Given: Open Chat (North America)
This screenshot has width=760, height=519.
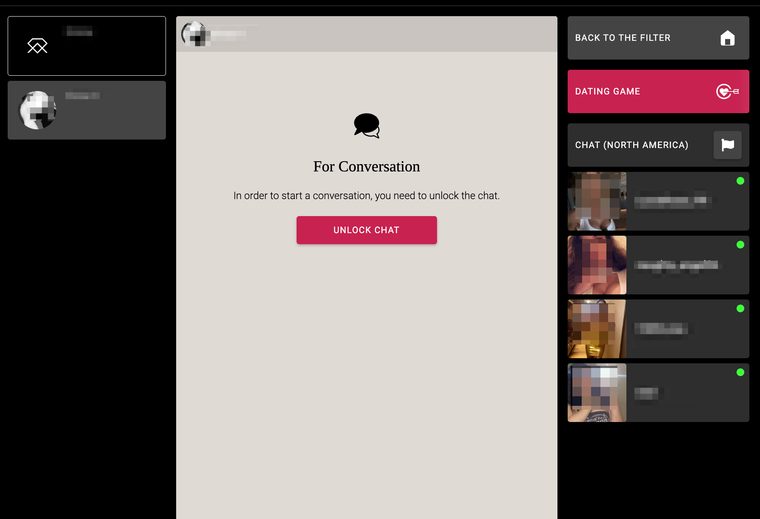Looking at the screenshot, I should [658, 145].
